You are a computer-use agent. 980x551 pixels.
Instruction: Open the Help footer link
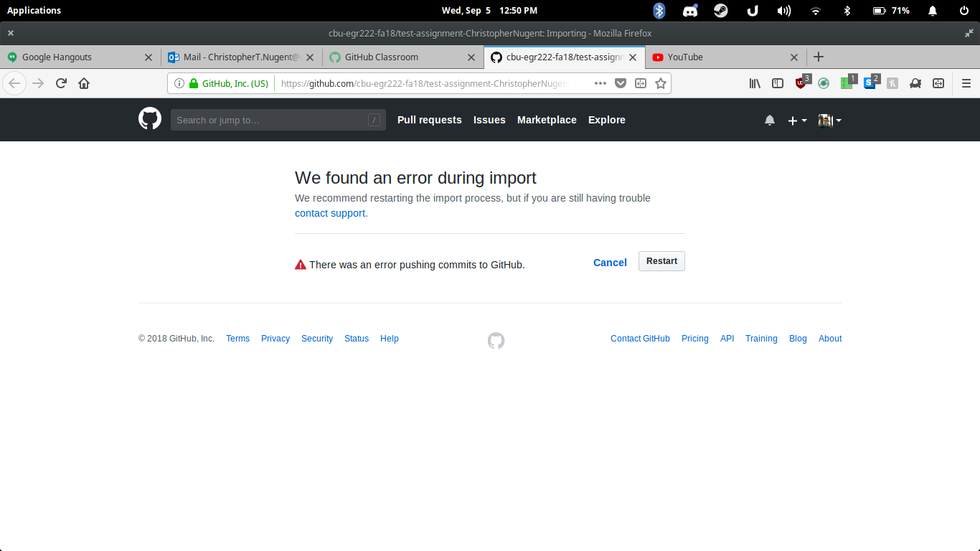pos(390,339)
